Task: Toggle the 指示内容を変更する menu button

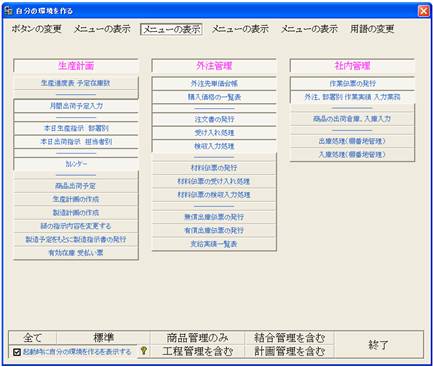Action: (76, 226)
